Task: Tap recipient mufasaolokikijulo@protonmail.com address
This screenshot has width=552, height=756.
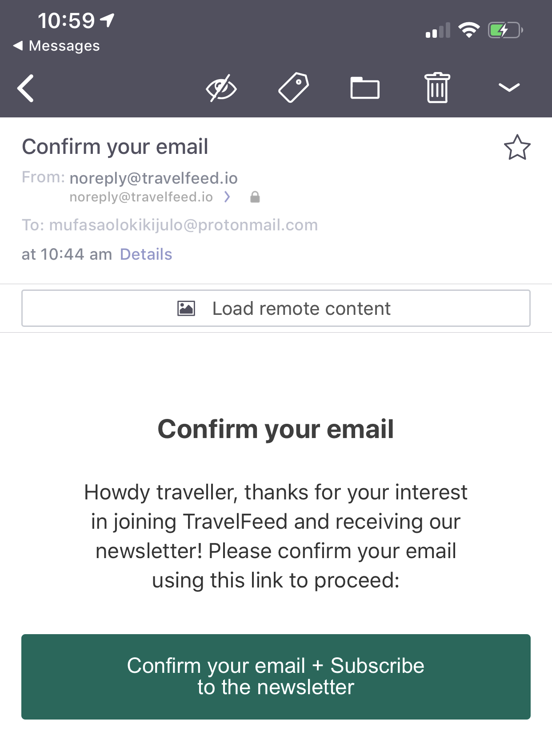Action: (184, 225)
